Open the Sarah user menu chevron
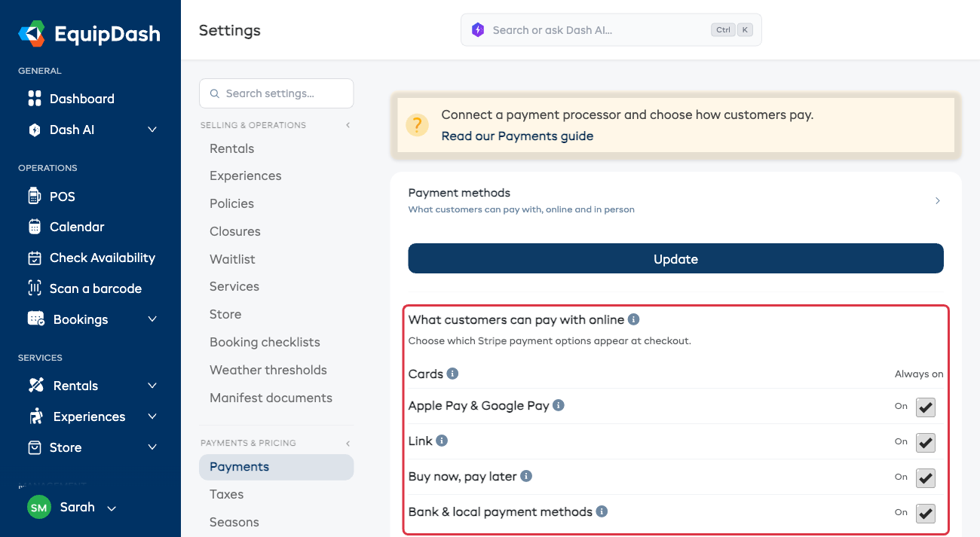This screenshot has height=537, width=980. click(x=112, y=508)
